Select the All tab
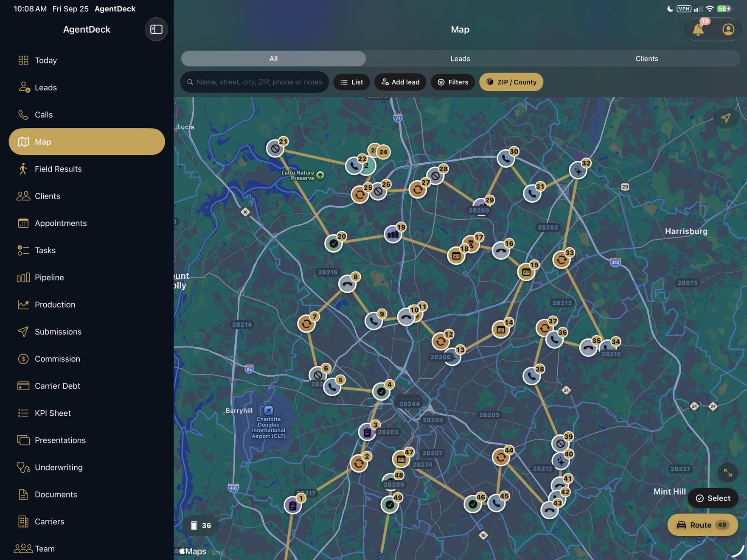Screen dimensions: 747x560 coord(273,59)
